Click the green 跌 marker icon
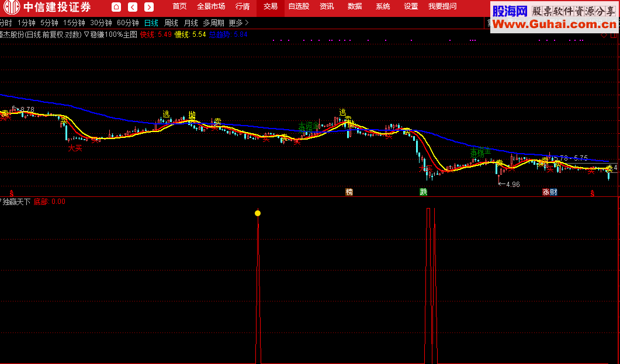Viewport: 620px width, 364px height. [424, 192]
